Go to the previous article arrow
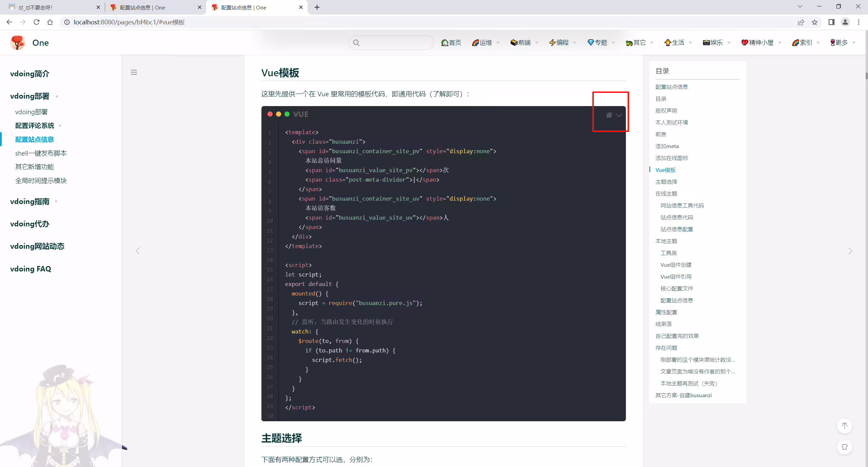 138,251
